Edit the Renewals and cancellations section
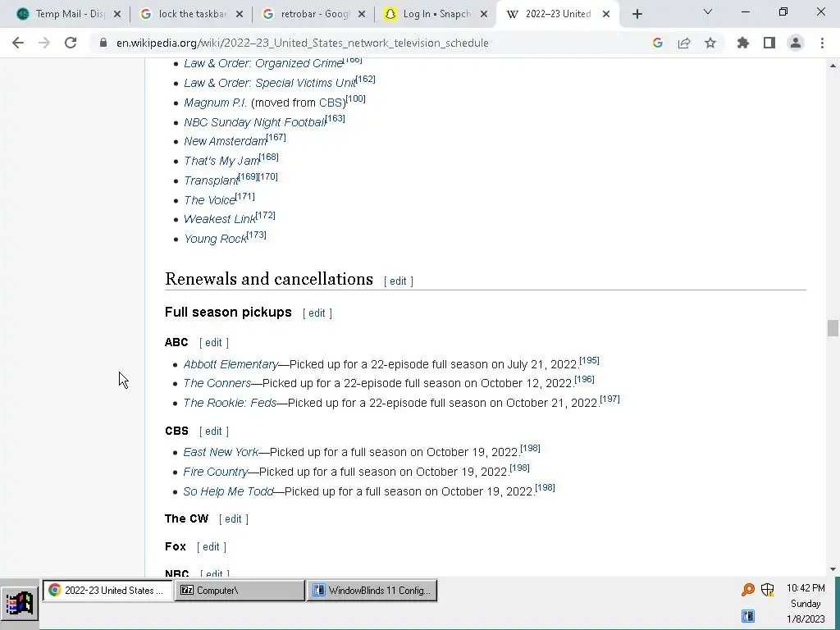The height and width of the screenshot is (630, 840). point(398,281)
